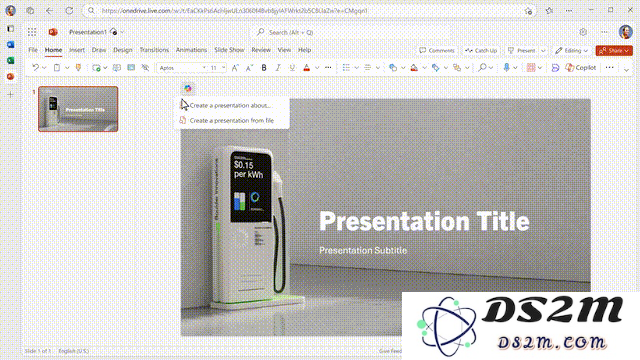Switch to the Insert tab
The width and height of the screenshot is (640, 360).
(77, 50)
